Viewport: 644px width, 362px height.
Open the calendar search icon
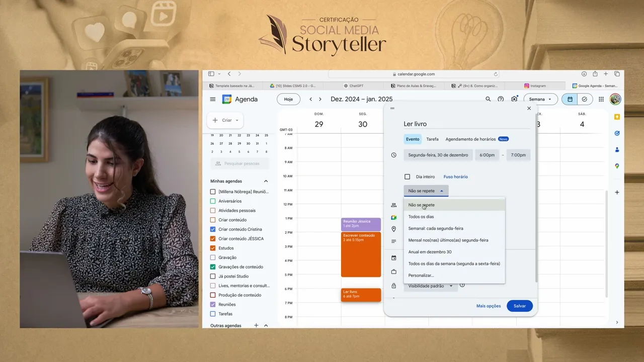[488, 99]
